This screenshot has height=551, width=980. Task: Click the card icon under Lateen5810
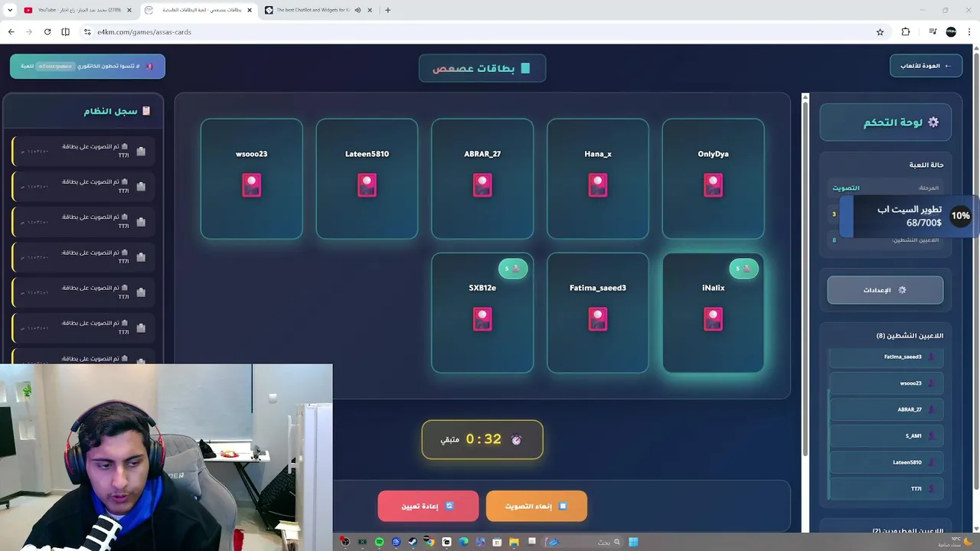(x=367, y=185)
